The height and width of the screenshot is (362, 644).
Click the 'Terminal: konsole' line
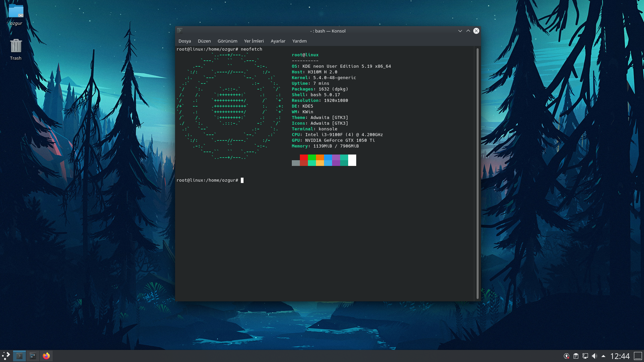315,129
